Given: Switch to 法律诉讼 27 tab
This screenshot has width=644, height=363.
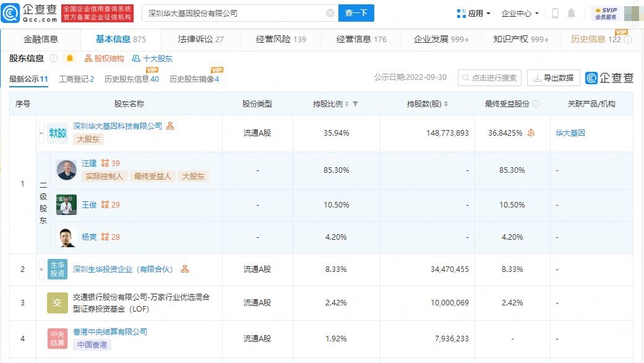Looking at the screenshot, I should click(x=201, y=39).
